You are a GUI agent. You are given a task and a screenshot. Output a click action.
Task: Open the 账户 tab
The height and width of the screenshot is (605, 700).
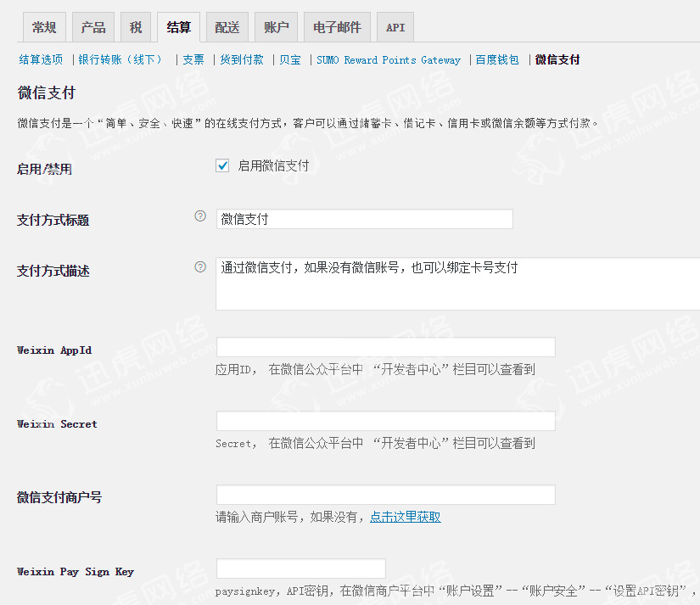[x=276, y=27]
